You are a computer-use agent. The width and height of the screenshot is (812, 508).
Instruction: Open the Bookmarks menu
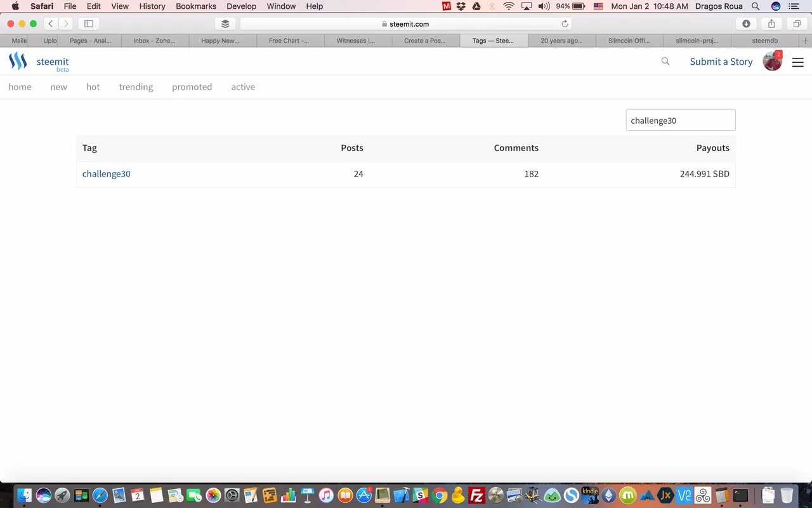coord(196,6)
